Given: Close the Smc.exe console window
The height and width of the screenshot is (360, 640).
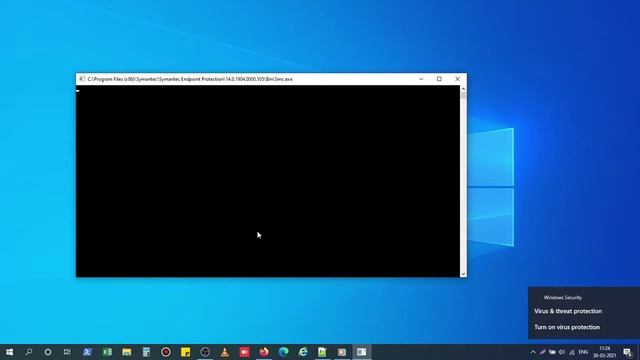Looking at the screenshot, I should 458,79.
